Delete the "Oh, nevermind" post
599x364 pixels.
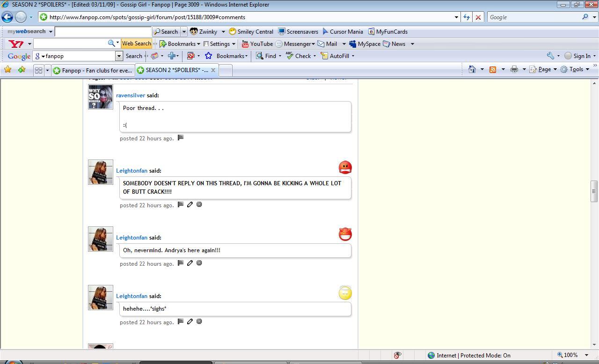tap(199, 263)
